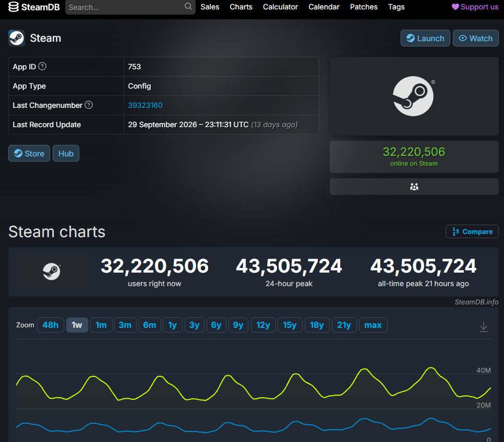The width and height of the screenshot is (504, 442).
Task: Set chart zoom to 3m
Action: coord(125,325)
